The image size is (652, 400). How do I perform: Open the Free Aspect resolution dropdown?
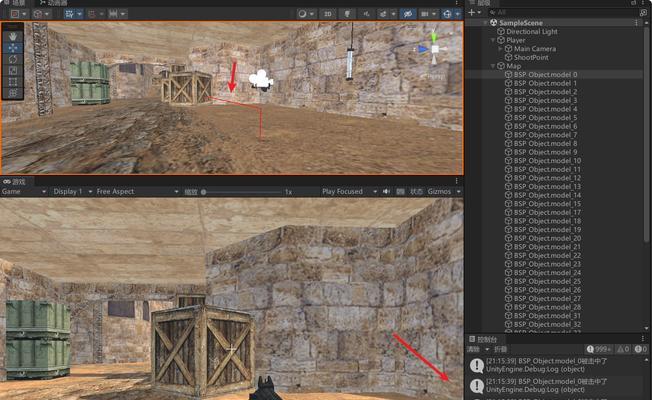coord(137,192)
